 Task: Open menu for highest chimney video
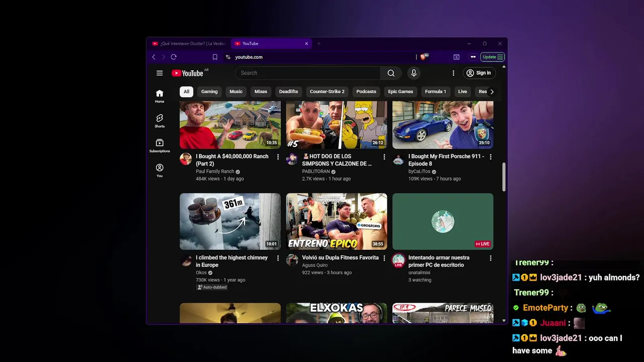pos(278,258)
